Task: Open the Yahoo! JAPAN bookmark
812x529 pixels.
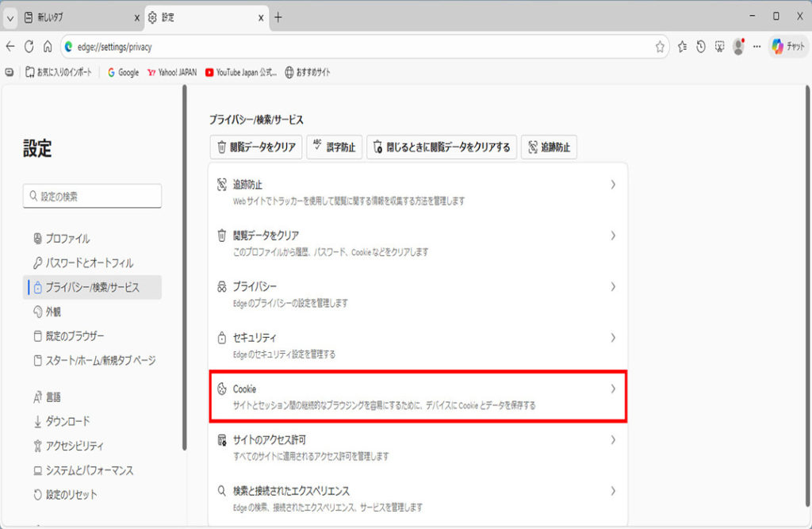Action: (x=171, y=72)
